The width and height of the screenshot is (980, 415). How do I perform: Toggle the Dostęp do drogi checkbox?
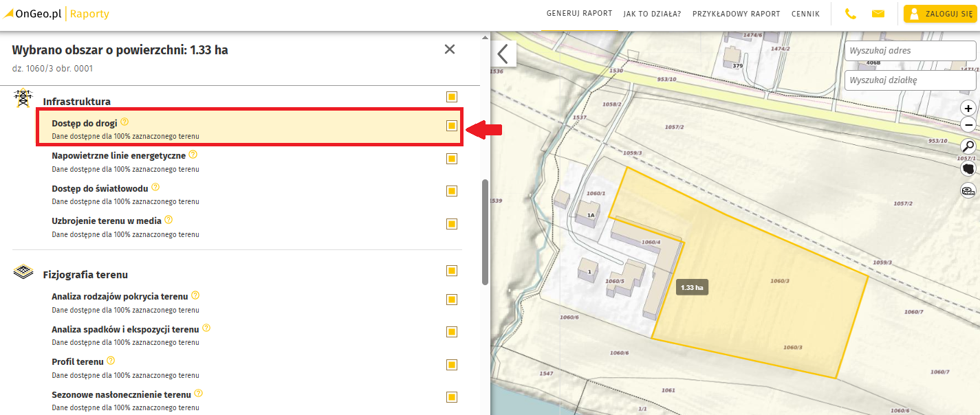[452, 126]
